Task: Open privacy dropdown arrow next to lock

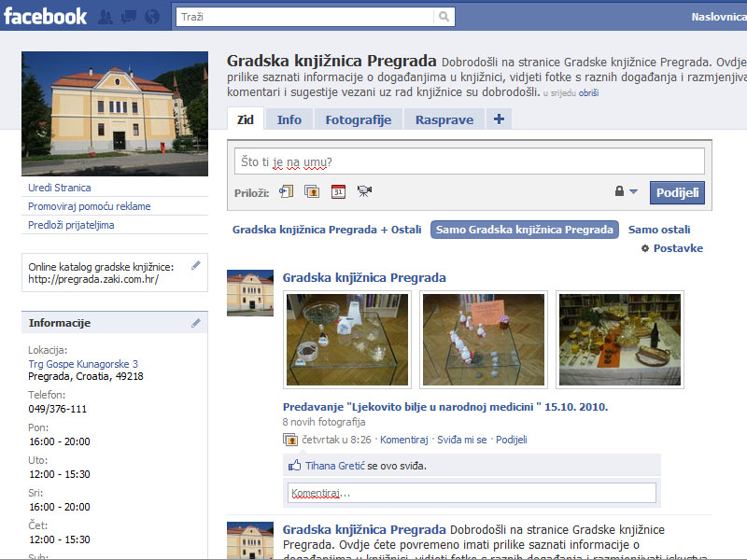Action: pyautogui.click(x=634, y=191)
